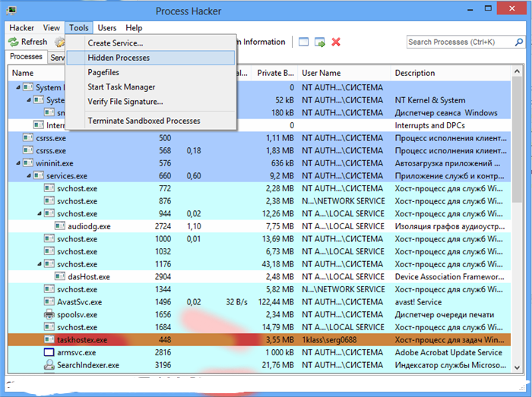The width and height of the screenshot is (532, 397).
Task: Click the wininit.exe process icon
Action: pos(28,163)
